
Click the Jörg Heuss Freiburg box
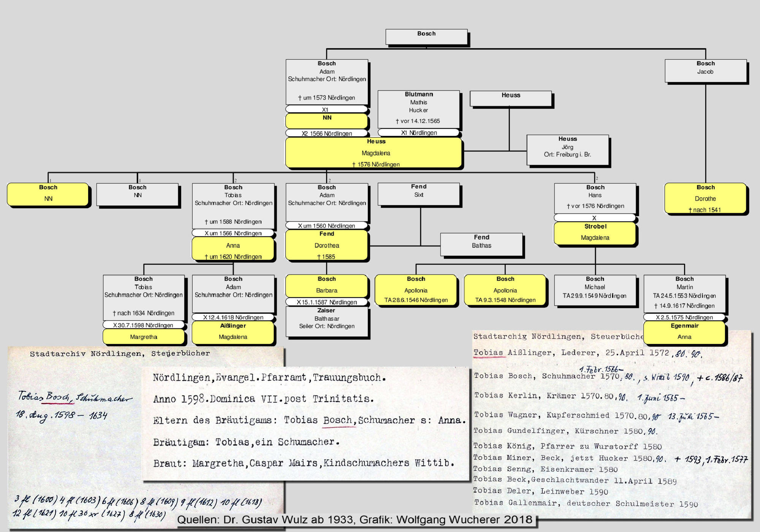pos(567,149)
